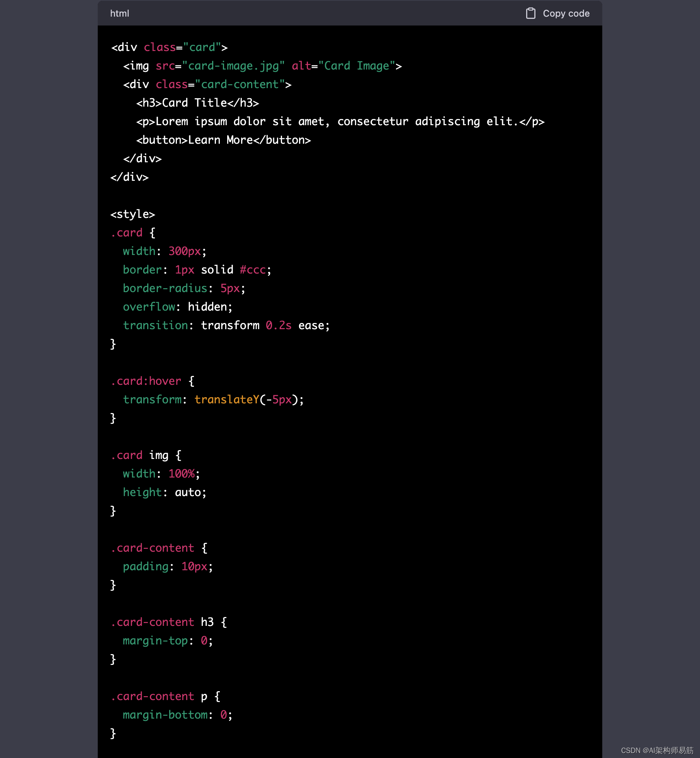Click the img src="card-image.jpg" line
This screenshot has height=758, width=700.
[262, 66]
